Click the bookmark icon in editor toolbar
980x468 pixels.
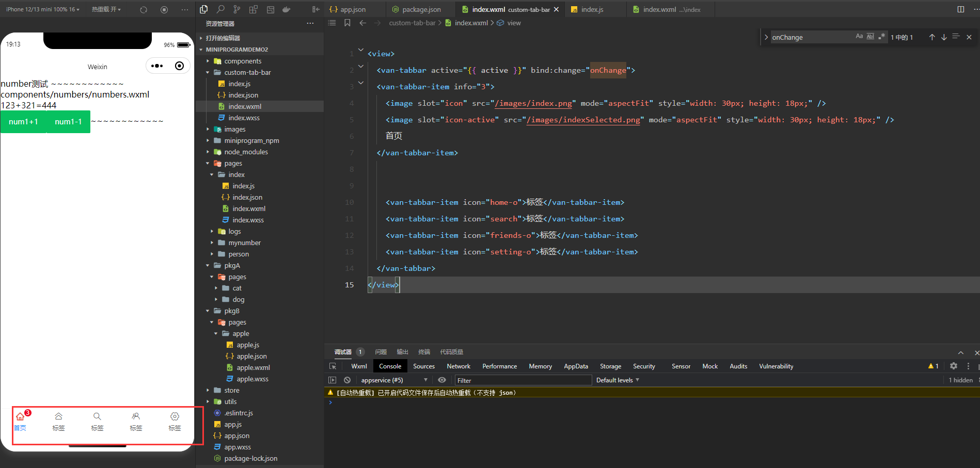347,23
